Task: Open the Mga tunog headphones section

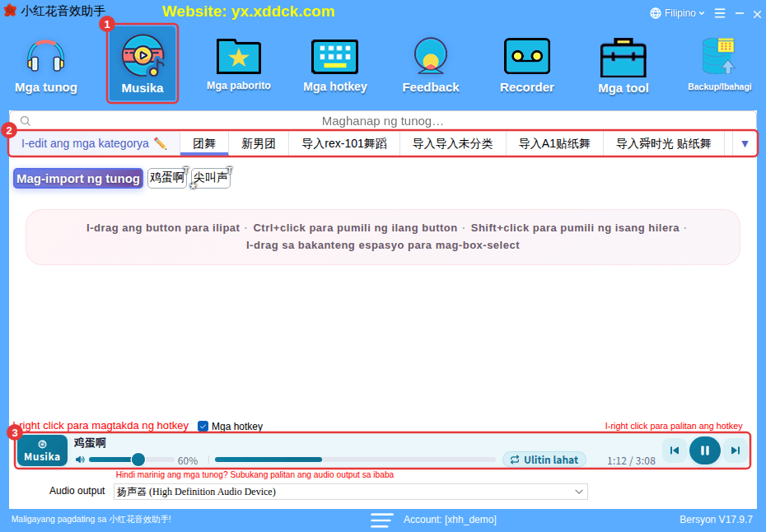Action: point(46,67)
